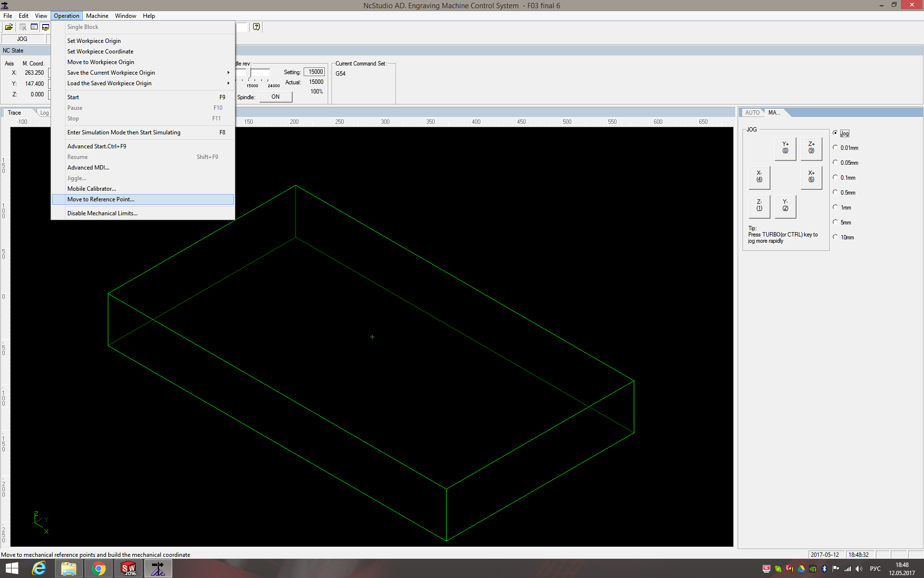Switch to the AUTO tab

point(752,113)
